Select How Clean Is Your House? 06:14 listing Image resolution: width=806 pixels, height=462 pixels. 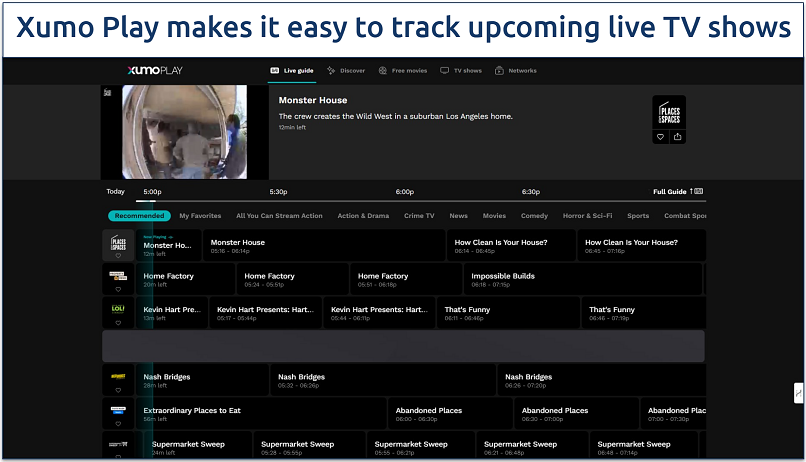pos(511,246)
